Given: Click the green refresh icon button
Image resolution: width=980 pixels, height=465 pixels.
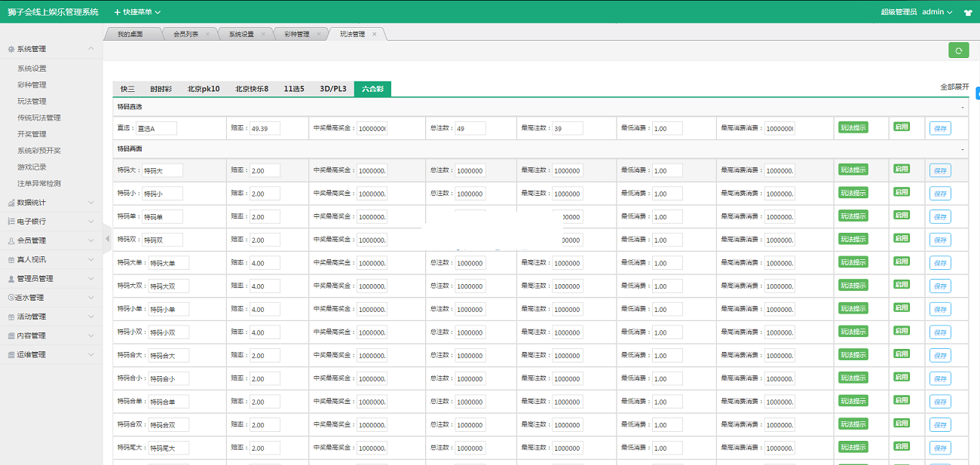Looking at the screenshot, I should coord(958,50).
